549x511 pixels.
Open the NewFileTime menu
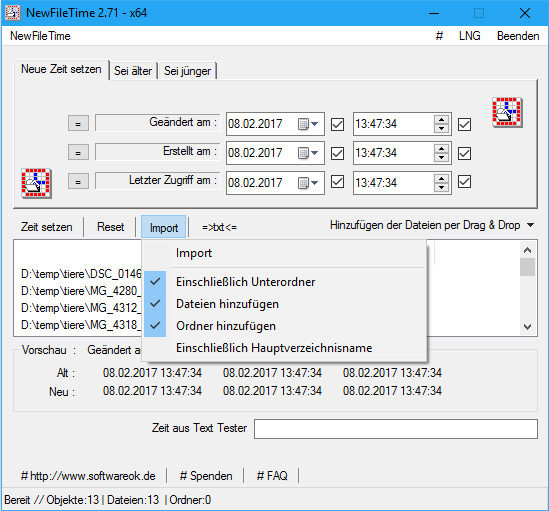40,36
